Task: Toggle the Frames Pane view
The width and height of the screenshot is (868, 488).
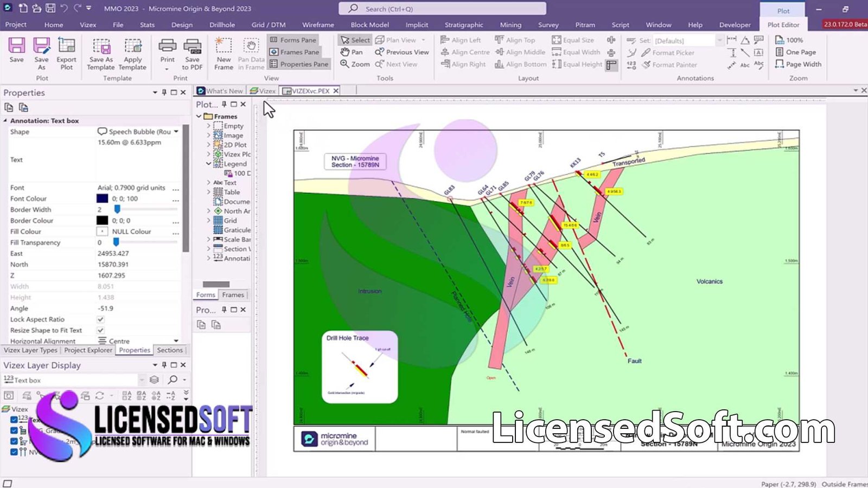Action: [295, 52]
